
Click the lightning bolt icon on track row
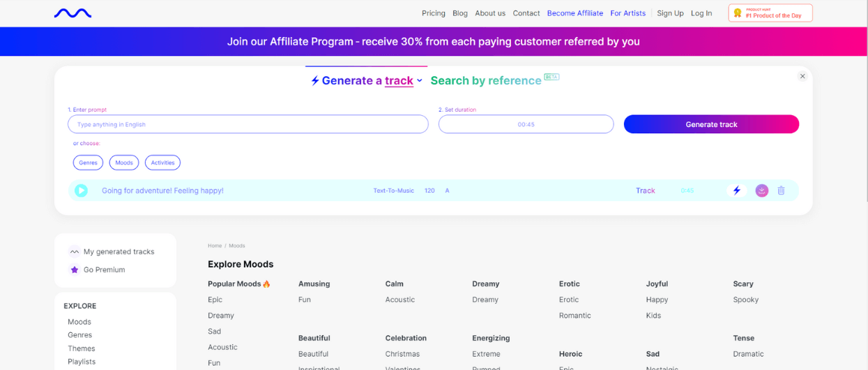tap(737, 191)
